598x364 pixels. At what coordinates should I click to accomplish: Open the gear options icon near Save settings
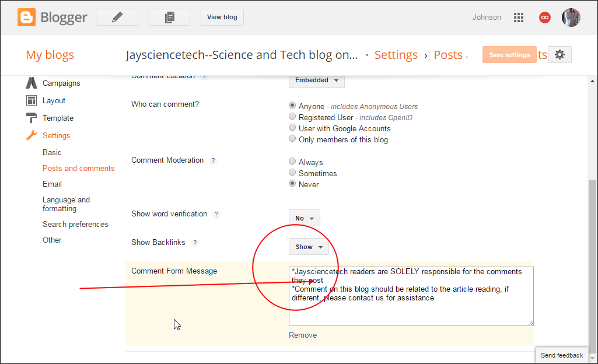point(559,54)
